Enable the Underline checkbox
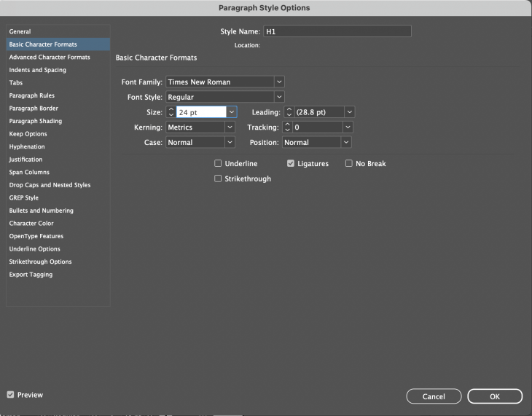The width and height of the screenshot is (532, 416). pos(218,164)
